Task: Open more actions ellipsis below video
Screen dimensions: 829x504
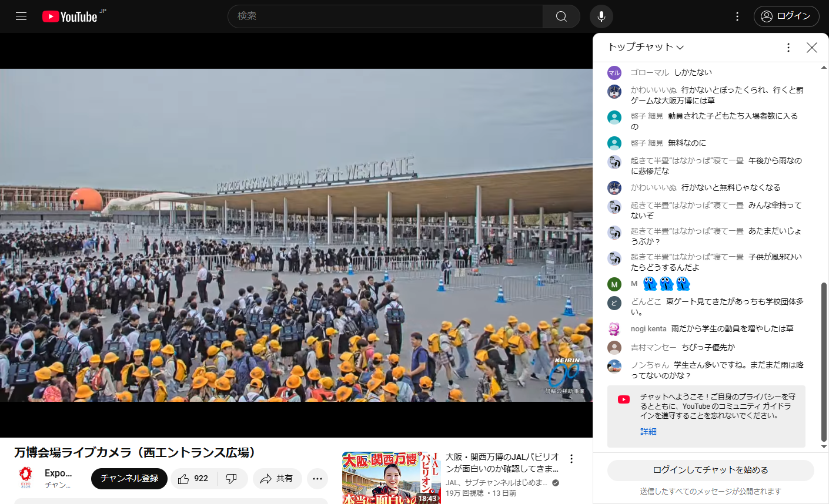Action: coord(317,479)
